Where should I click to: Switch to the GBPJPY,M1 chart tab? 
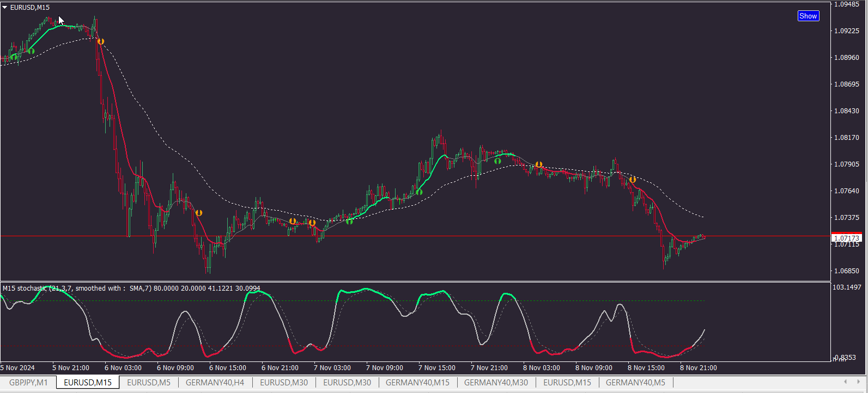28,383
